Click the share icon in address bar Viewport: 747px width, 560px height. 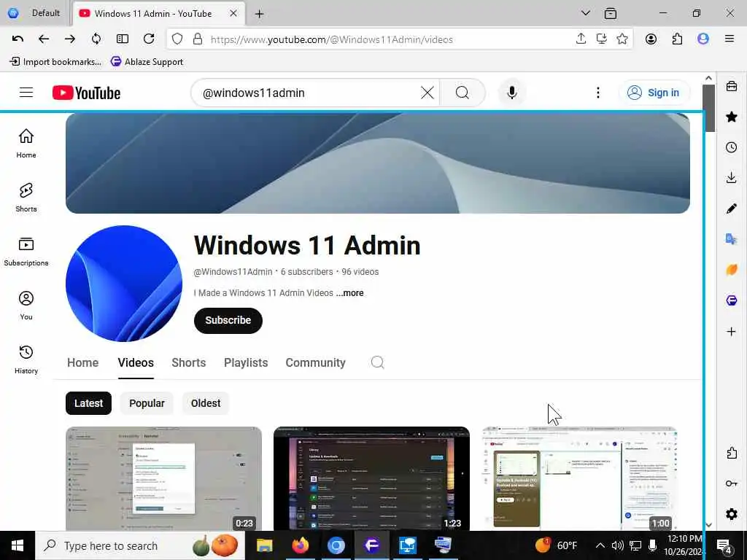click(581, 39)
